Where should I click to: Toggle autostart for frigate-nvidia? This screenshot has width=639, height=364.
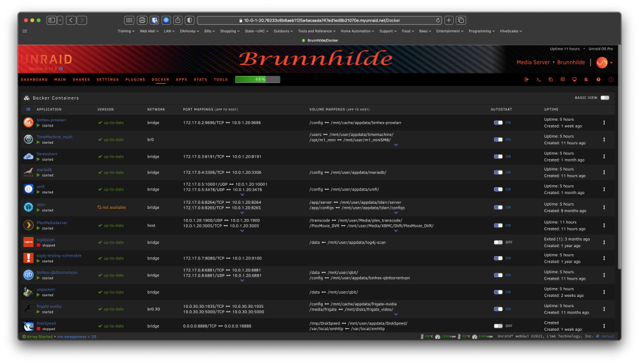pos(498,309)
